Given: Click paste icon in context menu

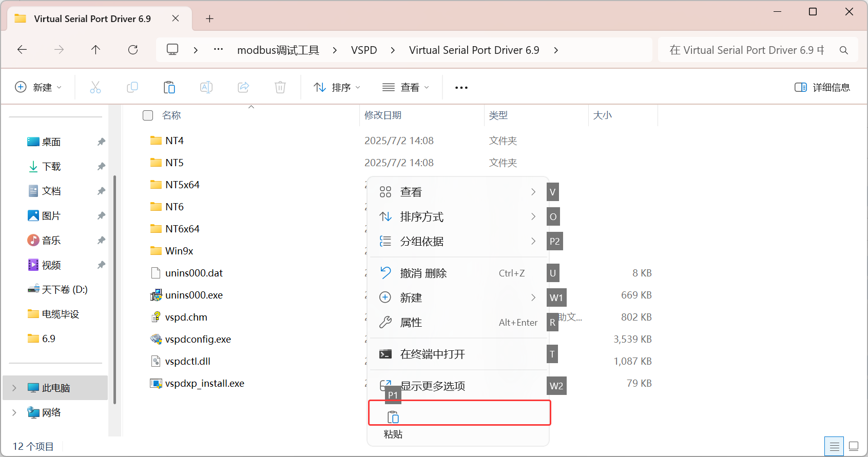Looking at the screenshot, I should point(393,417).
